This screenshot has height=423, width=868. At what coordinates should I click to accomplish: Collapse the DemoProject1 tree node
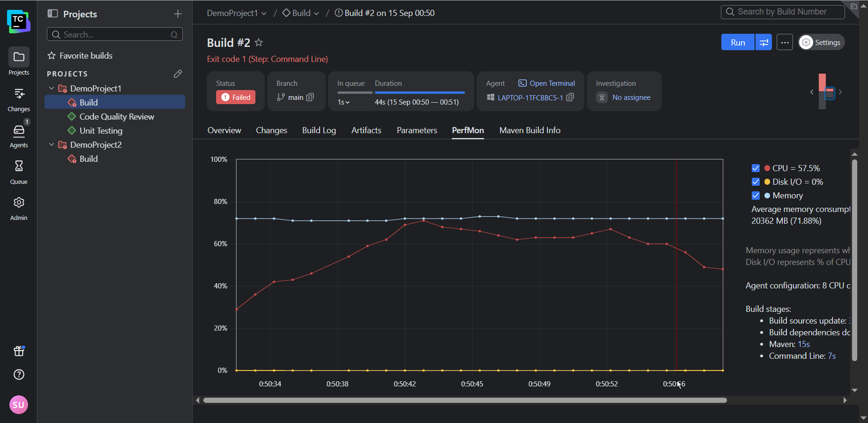click(52, 88)
